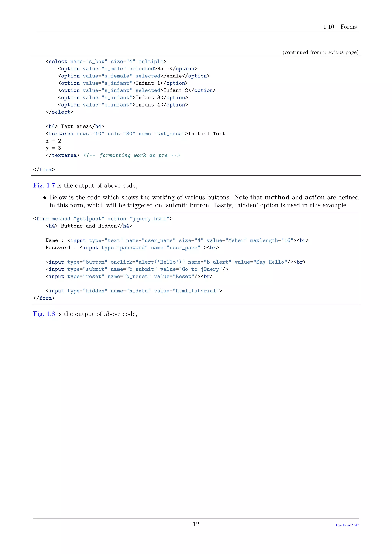Click the select name="s_box" code line
This screenshot has height=554, width=392.
point(106,62)
